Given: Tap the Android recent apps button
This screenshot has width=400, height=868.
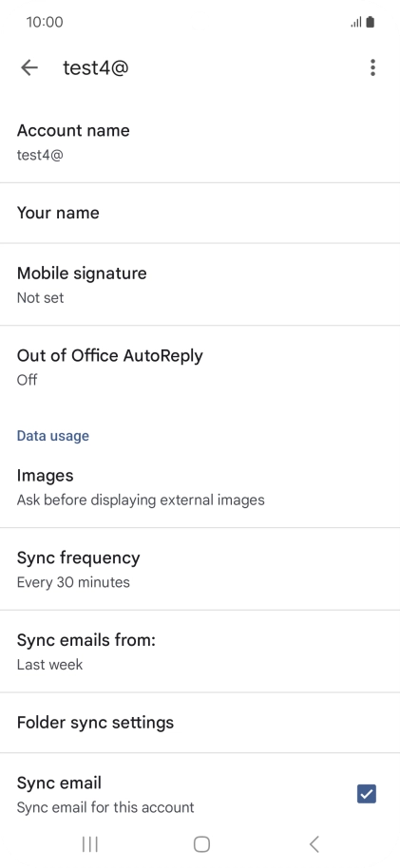Looking at the screenshot, I should click(89, 844).
